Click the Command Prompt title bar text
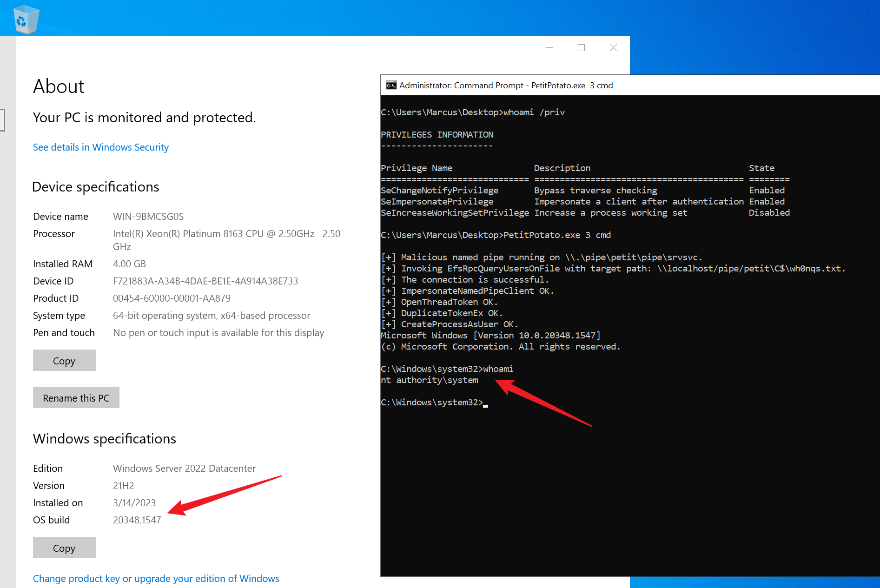This screenshot has height=588, width=880. coord(506,85)
